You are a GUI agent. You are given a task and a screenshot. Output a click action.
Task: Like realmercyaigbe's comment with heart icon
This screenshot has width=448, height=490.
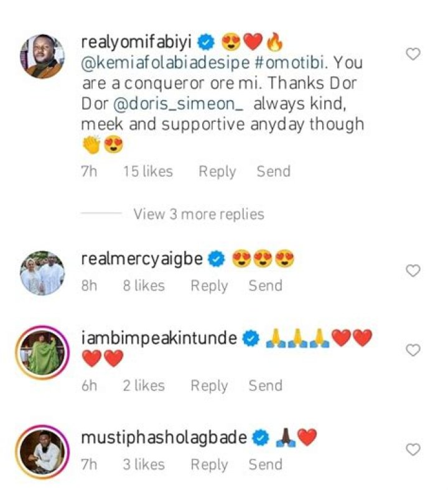click(x=413, y=270)
